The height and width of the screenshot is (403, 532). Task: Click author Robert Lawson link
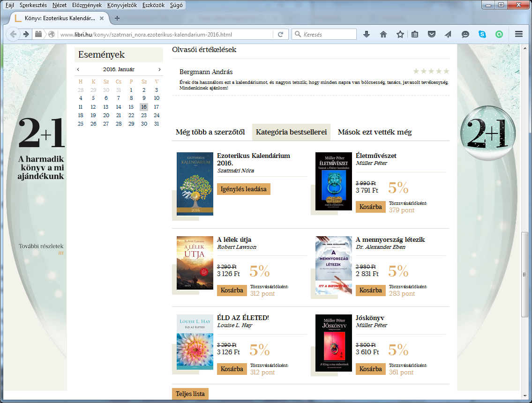point(237,247)
